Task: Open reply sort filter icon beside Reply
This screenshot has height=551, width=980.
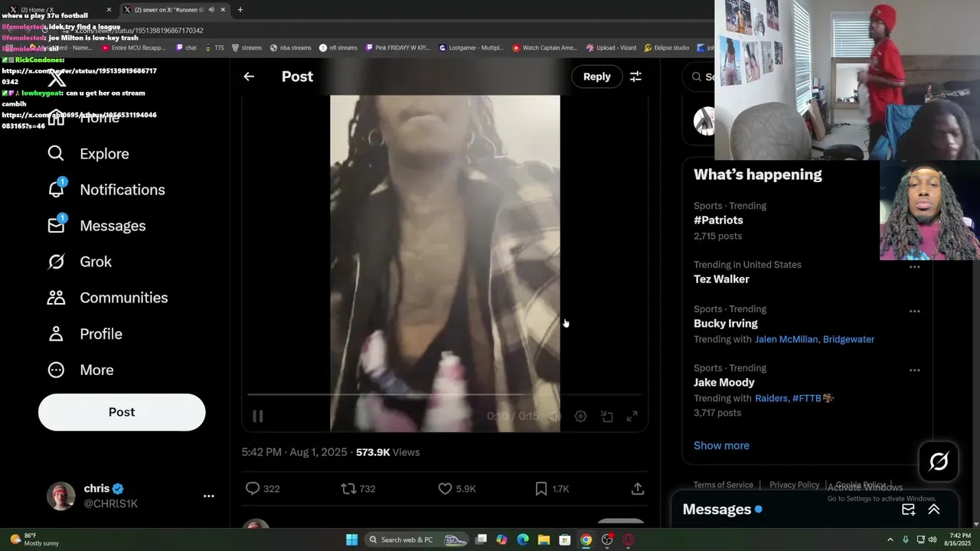Action: [x=635, y=77]
